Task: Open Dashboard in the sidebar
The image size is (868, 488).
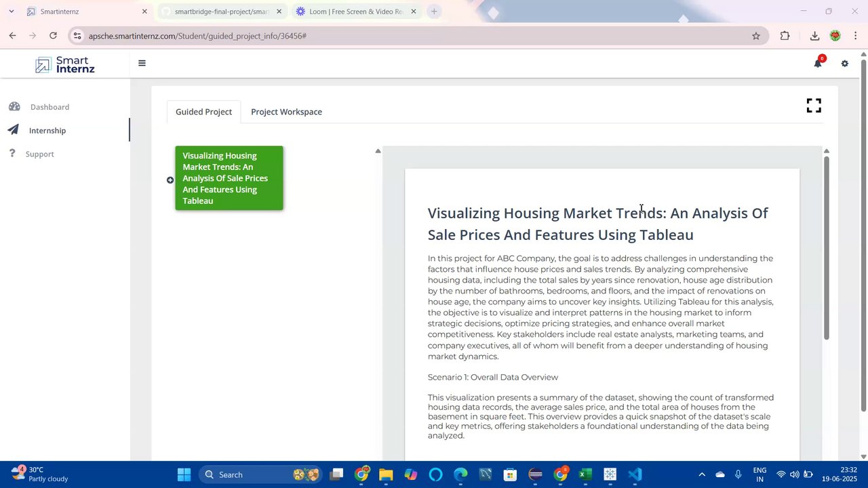Action: pyautogui.click(x=50, y=107)
